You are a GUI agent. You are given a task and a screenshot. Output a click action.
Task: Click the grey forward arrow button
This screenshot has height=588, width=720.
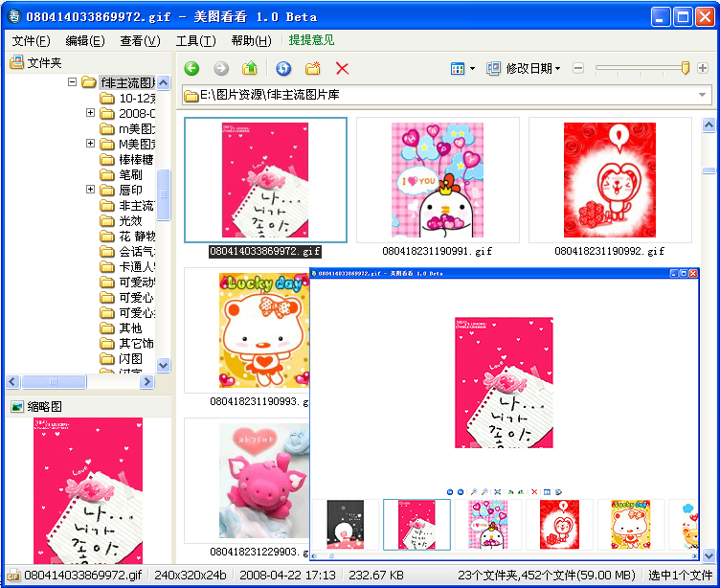point(221,68)
